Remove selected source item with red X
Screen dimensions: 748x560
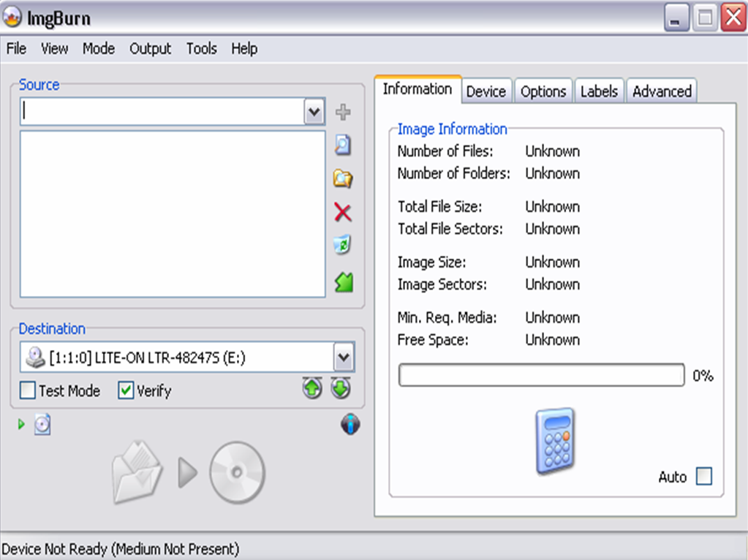tap(342, 212)
